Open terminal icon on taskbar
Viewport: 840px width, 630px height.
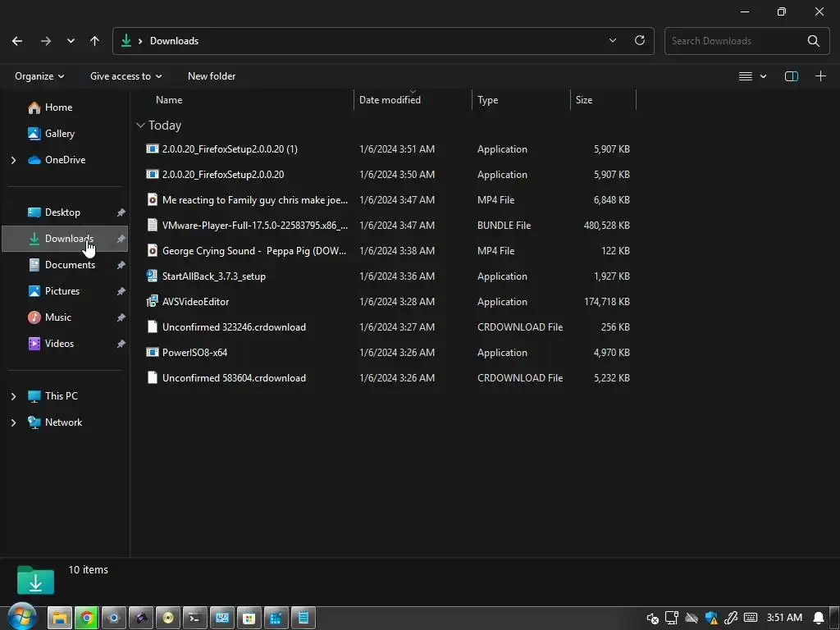coord(195,619)
